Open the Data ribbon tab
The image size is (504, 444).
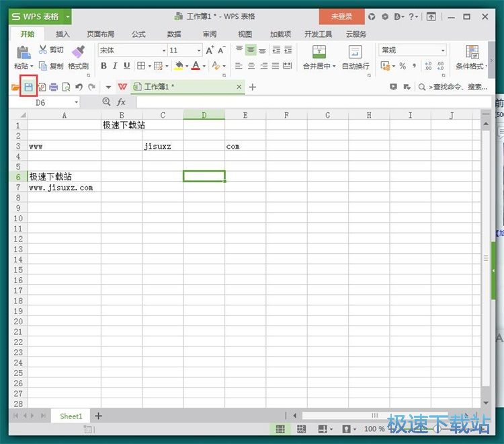(x=174, y=34)
